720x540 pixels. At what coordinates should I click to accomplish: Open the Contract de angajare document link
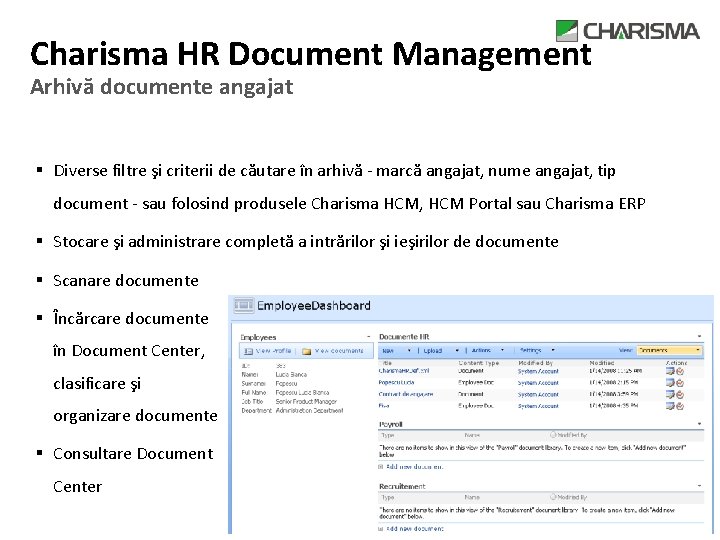[x=406, y=394]
